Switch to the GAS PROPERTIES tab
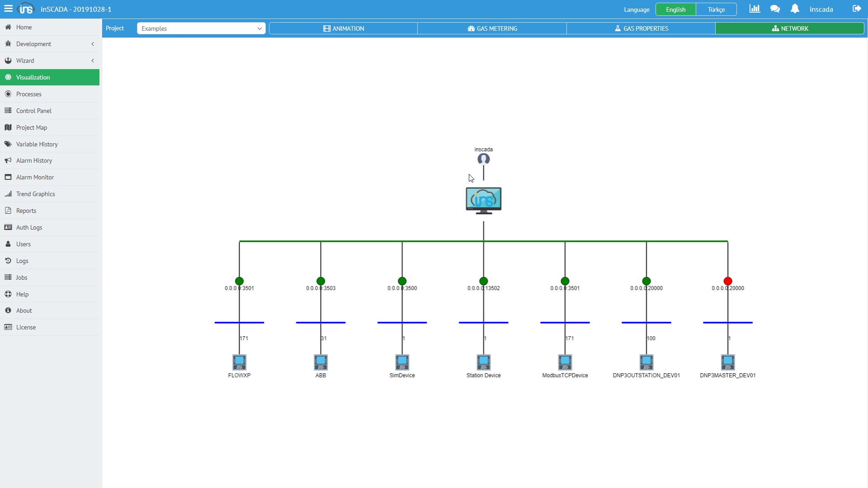This screenshot has width=868, height=488. tap(641, 28)
